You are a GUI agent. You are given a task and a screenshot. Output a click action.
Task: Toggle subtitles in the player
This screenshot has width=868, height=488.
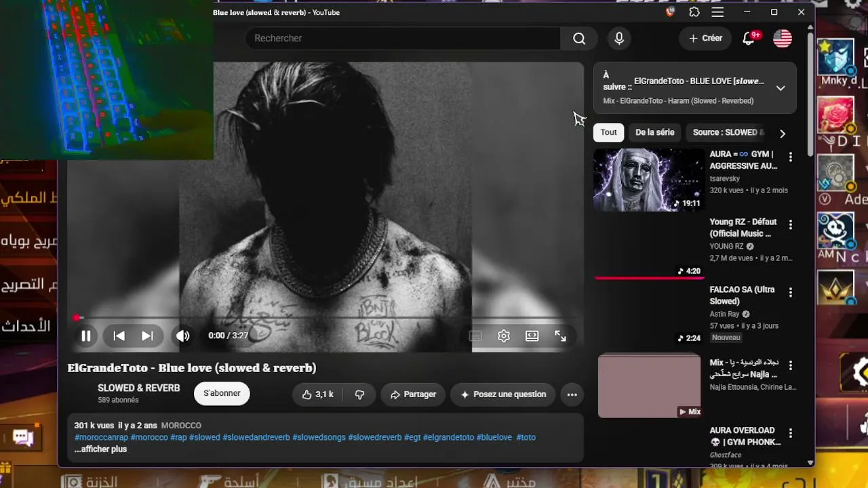tap(476, 335)
